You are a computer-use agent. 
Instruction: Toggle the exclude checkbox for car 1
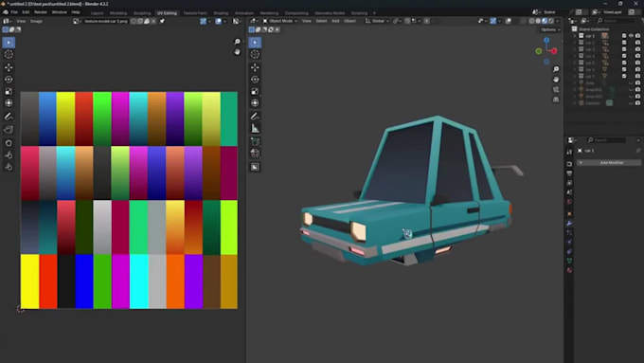click(624, 36)
